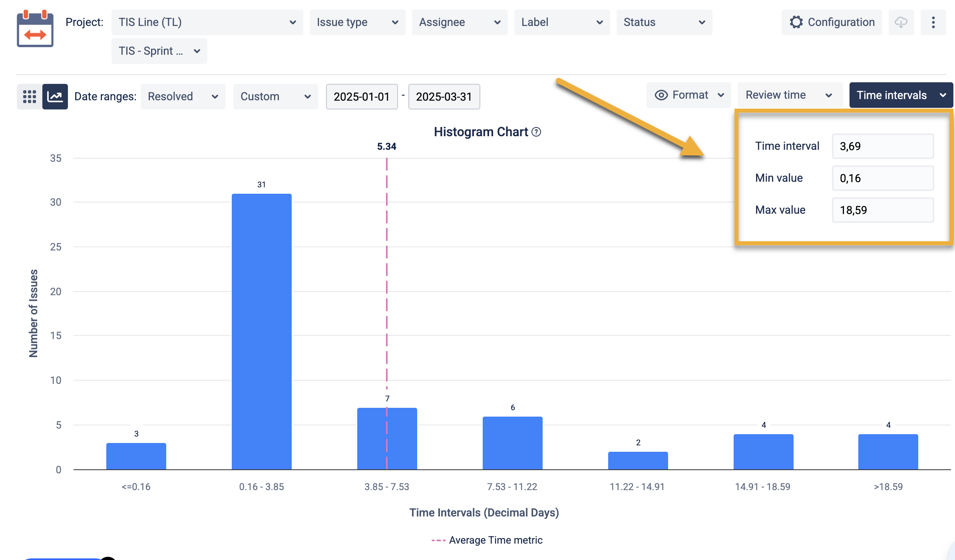Switch to grid table view icon
Viewport: 955px width, 560px height.
(x=30, y=96)
